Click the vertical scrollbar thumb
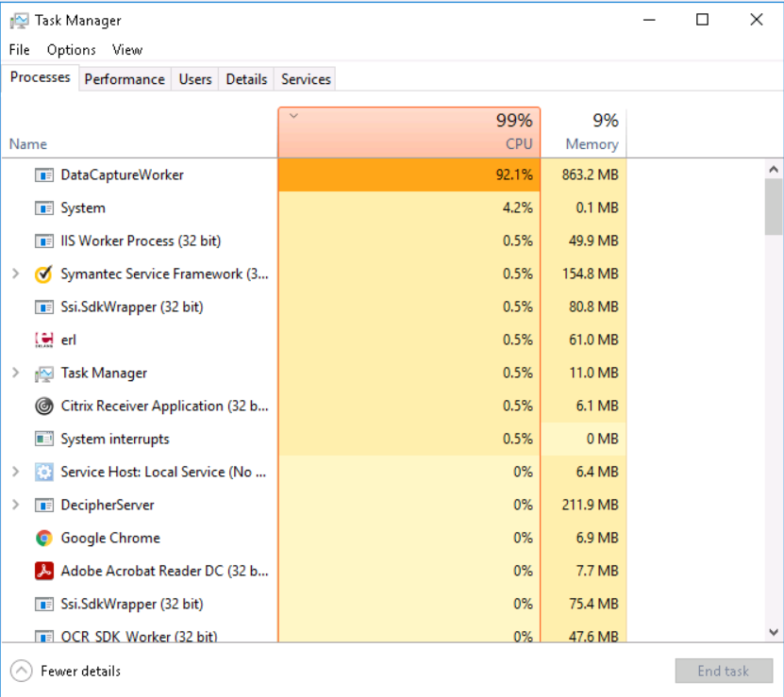784x697 pixels. tap(774, 206)
